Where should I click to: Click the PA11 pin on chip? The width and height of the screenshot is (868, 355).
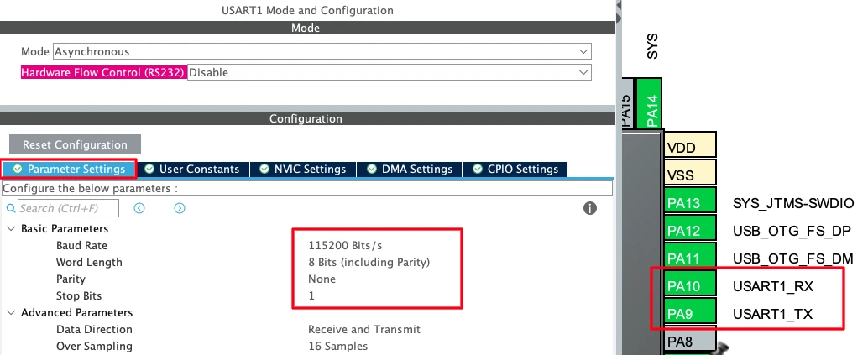(690, 256)
